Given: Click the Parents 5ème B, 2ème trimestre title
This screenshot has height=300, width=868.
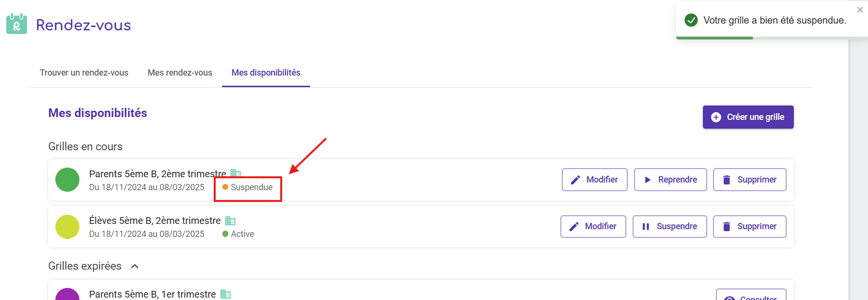Looking at the screenshot, I should tap(157, 174).
